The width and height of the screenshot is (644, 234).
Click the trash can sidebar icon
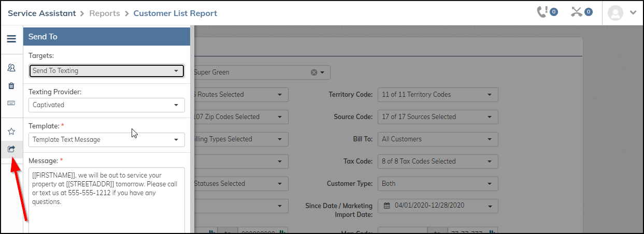[x=11, y=85]
